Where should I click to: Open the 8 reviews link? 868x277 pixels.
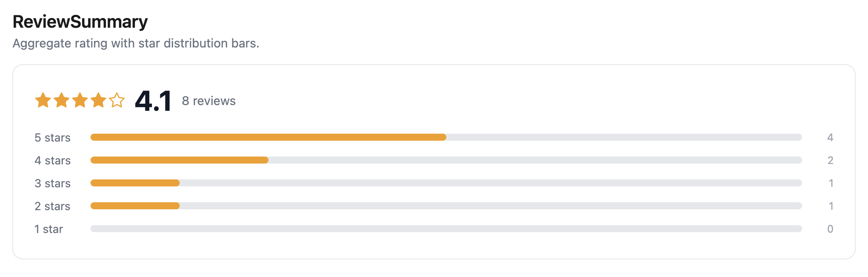[x=209, y=101]
